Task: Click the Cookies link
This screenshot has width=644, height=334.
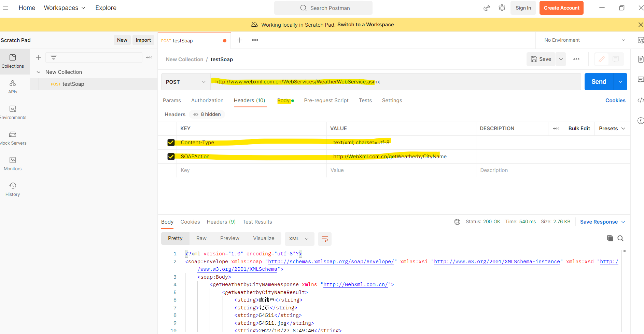Action: [615, 101]
